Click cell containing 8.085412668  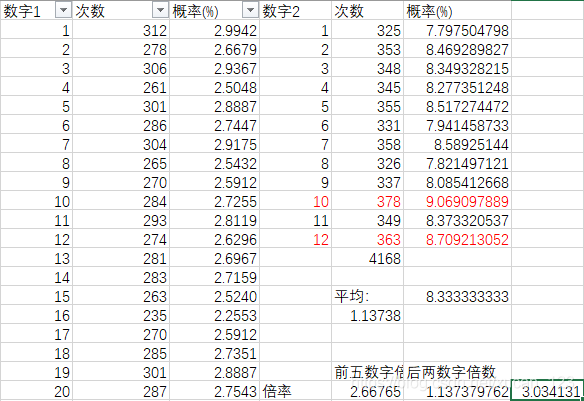pyautogui.click(x=457, y=182)
